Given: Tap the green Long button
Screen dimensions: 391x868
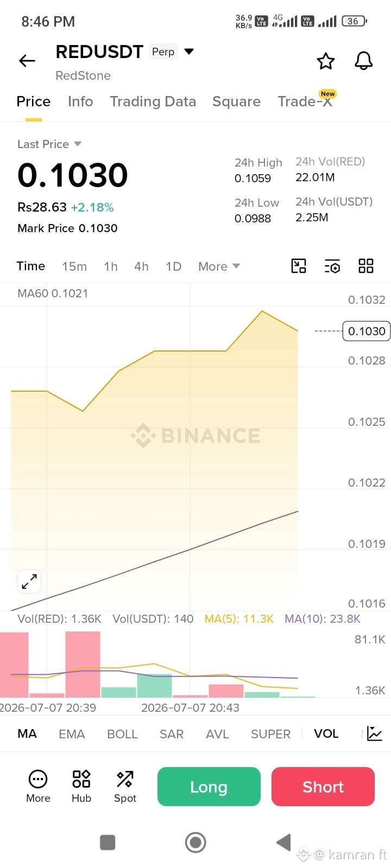Looking at the screenshot, I should [209, 787].
